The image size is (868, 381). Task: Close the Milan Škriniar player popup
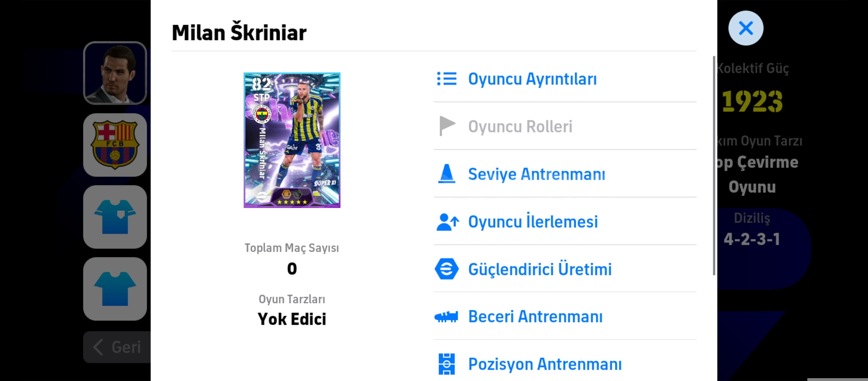(746, 28)
